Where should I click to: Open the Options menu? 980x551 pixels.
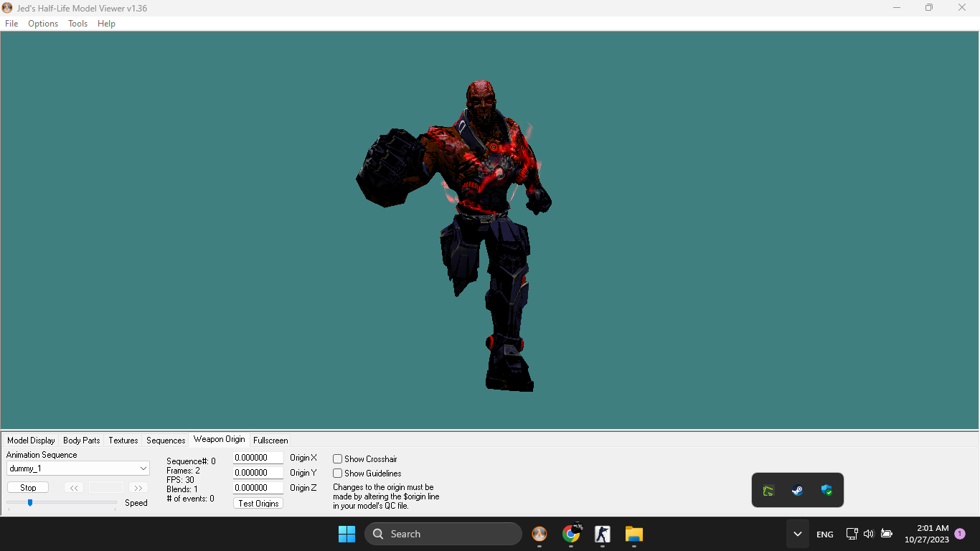(43, 24)
